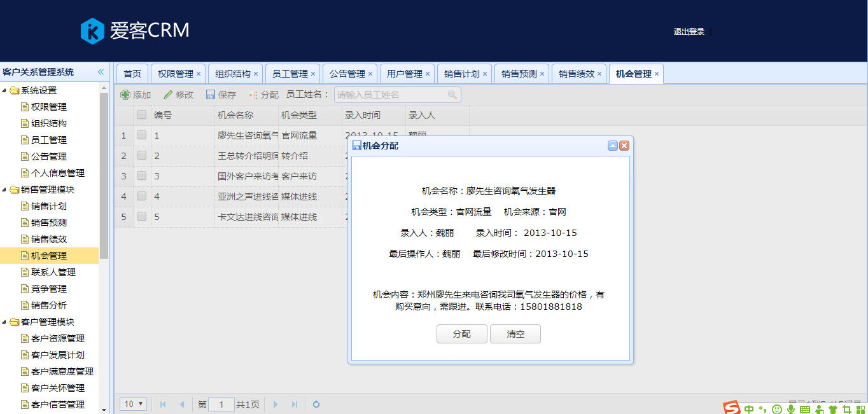
Task: Click the refresh icon in pagination bar
Action: [x=316, y=404]
